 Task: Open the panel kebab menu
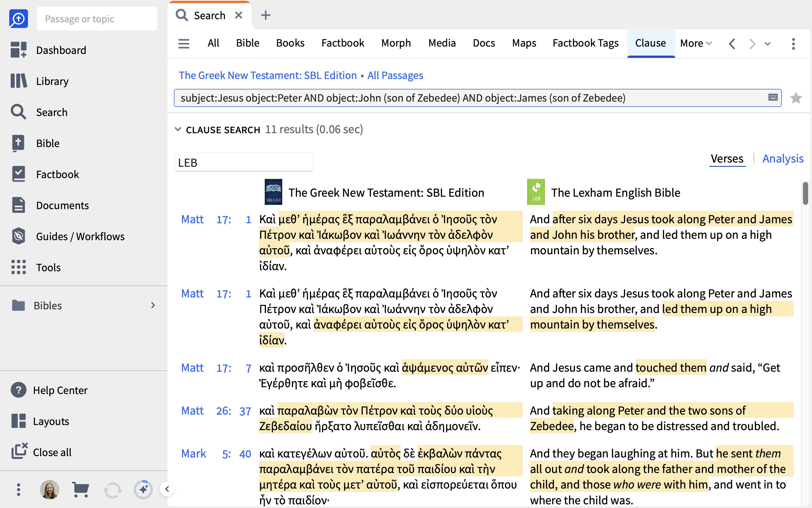pyautogui.click(x=793, y=44)
